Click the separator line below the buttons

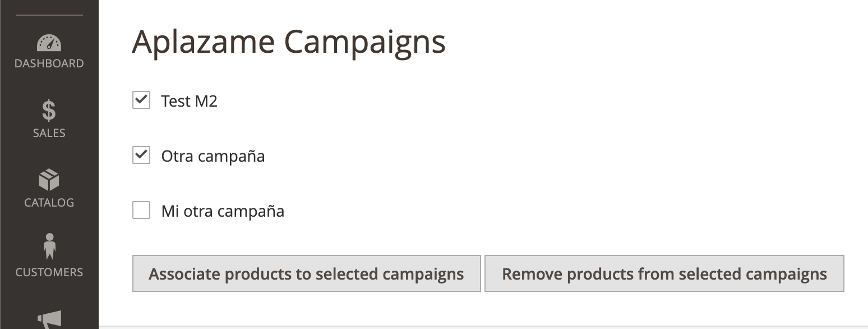(483, 326)
